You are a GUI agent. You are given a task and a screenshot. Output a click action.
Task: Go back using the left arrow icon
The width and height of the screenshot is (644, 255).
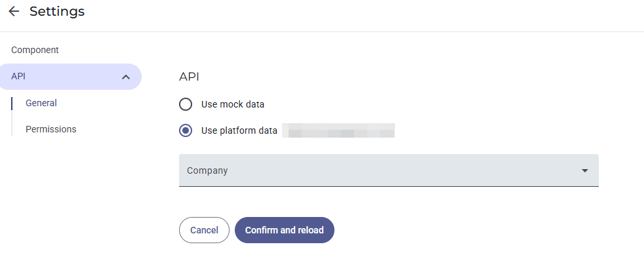click(14, 12)
